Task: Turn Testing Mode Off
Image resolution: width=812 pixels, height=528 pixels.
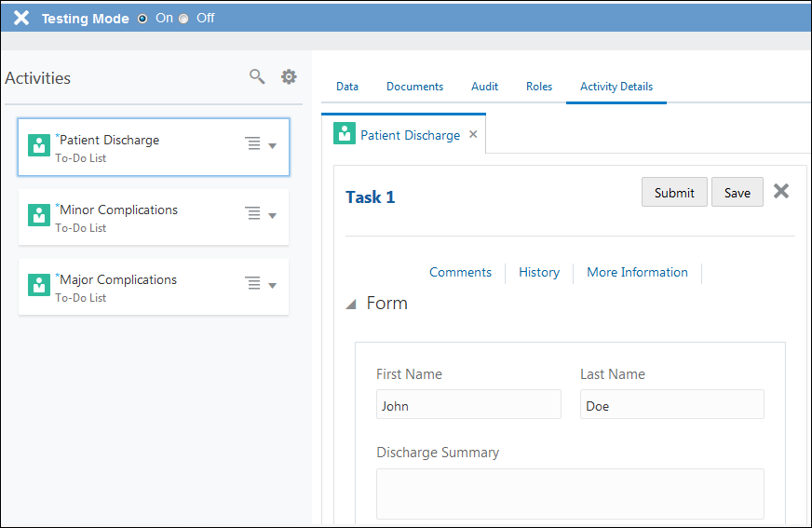Action: (x=183, y=19)
